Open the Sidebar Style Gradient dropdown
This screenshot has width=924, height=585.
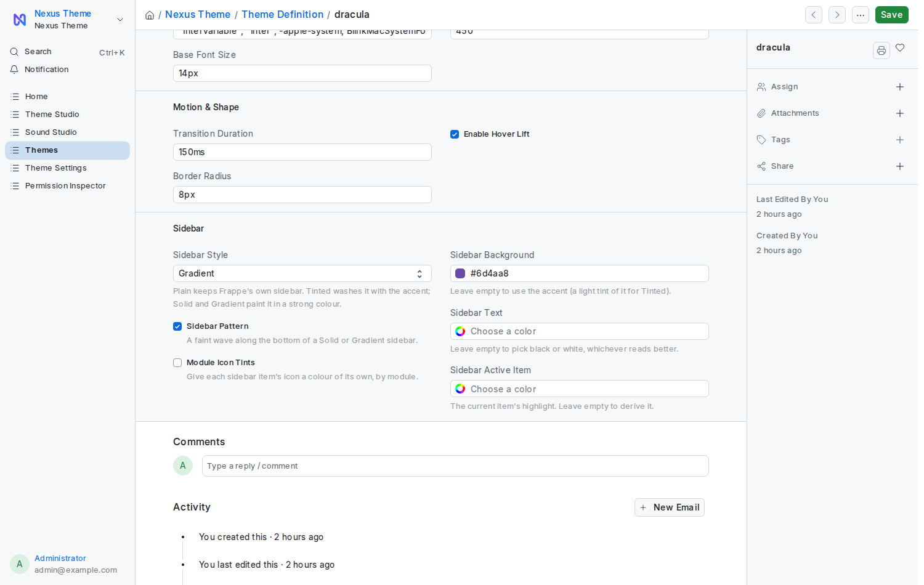[x=302, y=273]
